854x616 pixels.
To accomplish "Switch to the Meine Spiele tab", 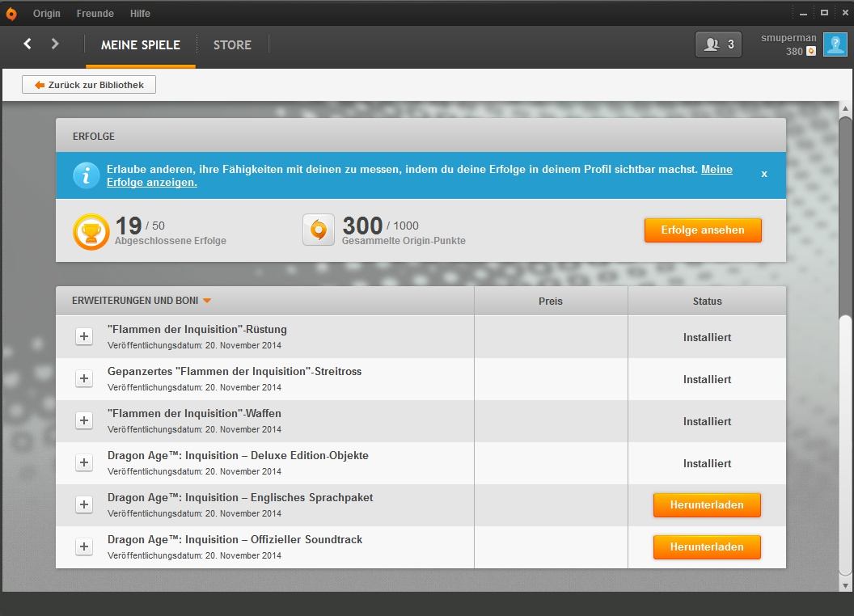I will (141, 45).
